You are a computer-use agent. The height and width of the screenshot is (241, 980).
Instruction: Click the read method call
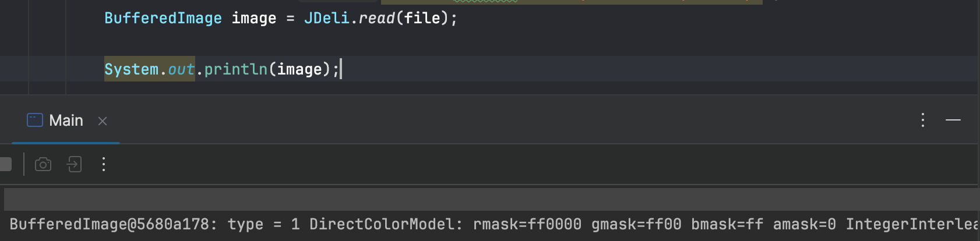point(376,19)
